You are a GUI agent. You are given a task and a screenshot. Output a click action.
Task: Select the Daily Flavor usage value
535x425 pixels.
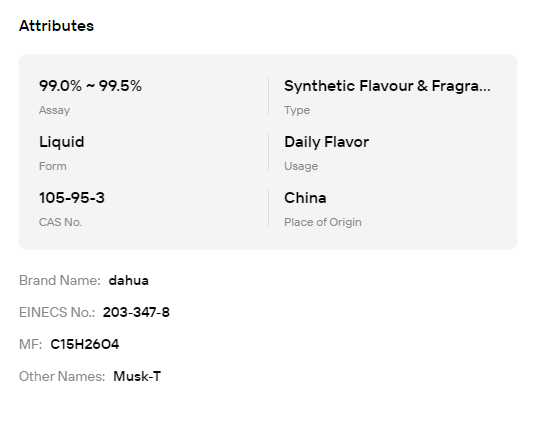(x=327, y=142)
